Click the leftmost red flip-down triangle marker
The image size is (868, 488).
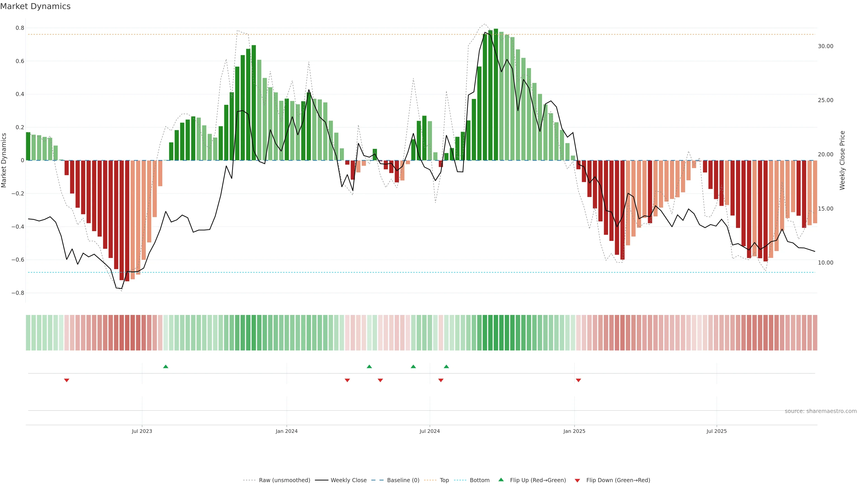coord(67,380)
